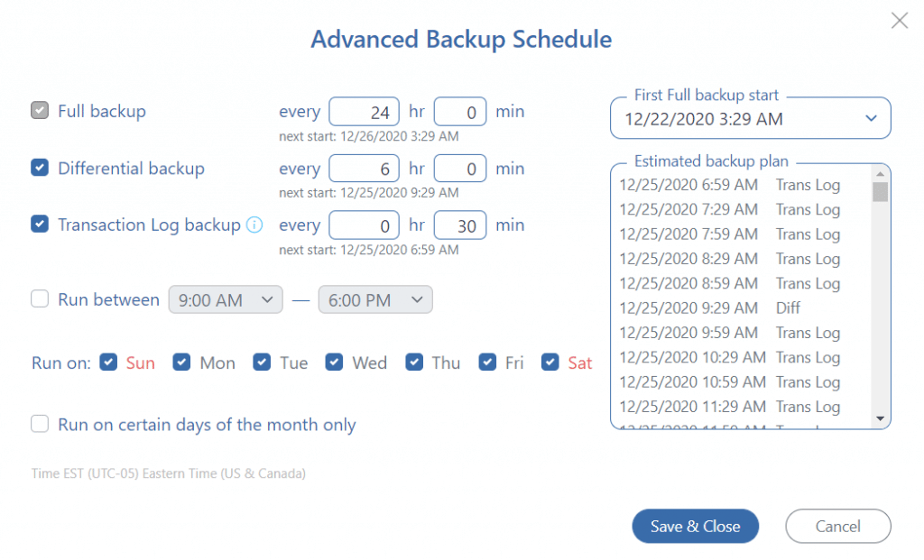Enable the Run between checkbox
The width and height of the screenshot is (924, 560).
click(x=40, y=298)
